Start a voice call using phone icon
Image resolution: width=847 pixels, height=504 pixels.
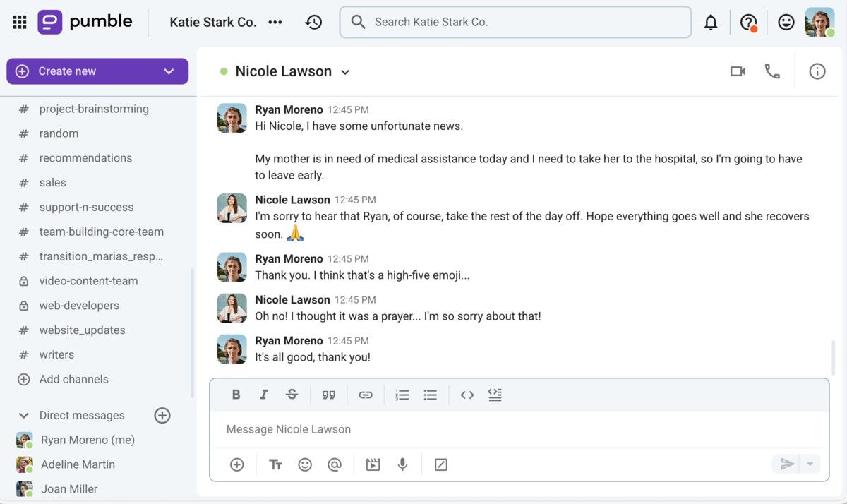click(772, 71)
